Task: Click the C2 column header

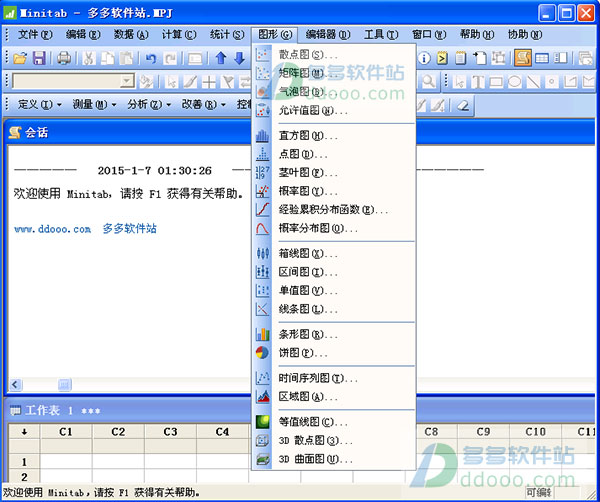Action: pos(118,432)
